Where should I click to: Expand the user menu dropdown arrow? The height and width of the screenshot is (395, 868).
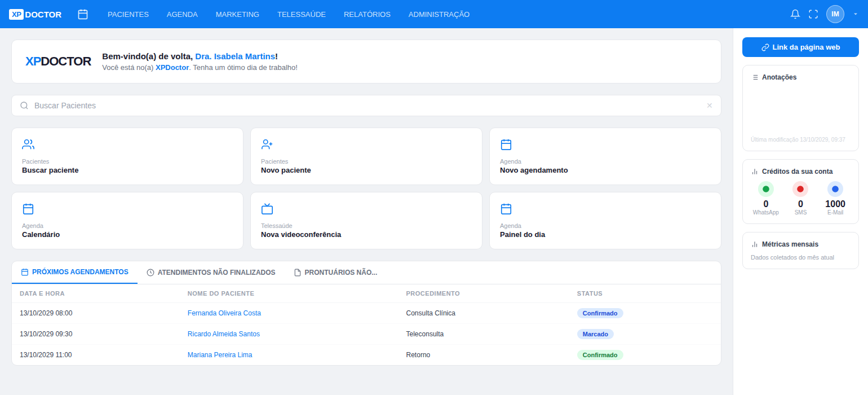[x=856, y=14]
